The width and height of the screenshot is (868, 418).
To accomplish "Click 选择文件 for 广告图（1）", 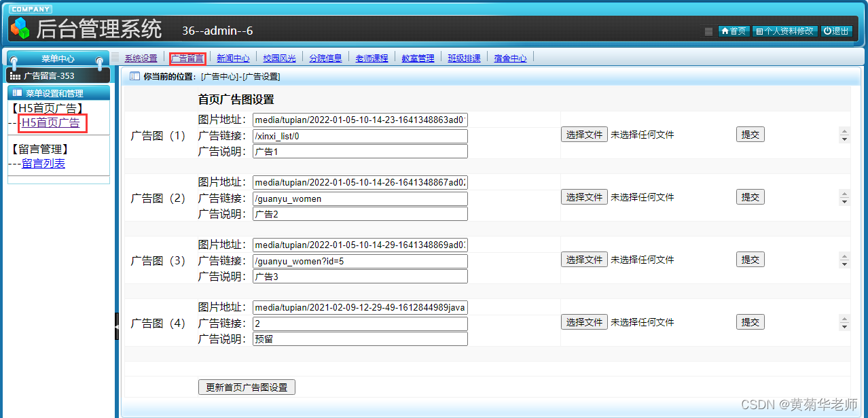I will point(584,135).
